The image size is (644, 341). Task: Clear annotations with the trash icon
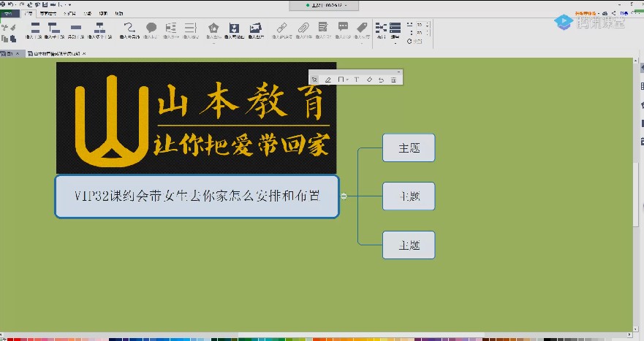click(x=393, y=80)
